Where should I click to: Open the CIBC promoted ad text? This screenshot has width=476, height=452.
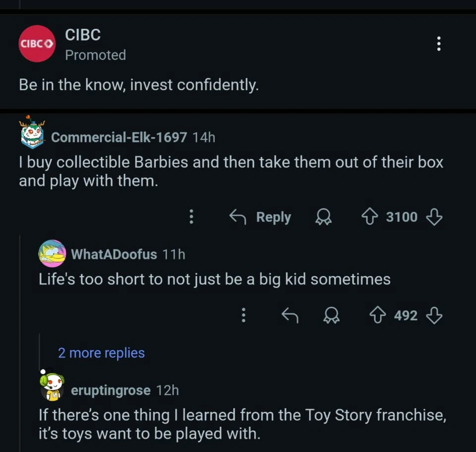point(139,85)
